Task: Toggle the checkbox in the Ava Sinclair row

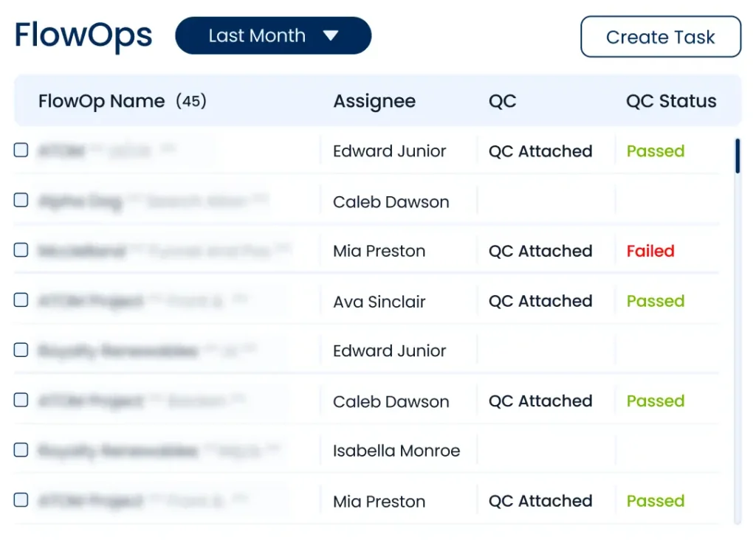Action: point(21,300)
